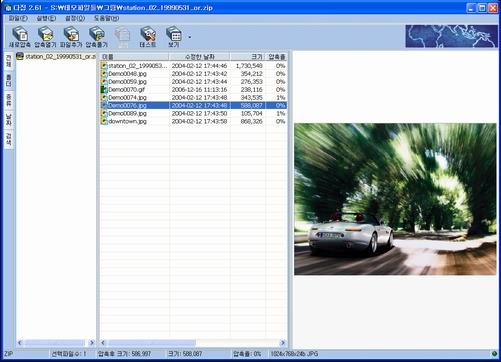Switch to the 날짜 side tab
This screenshot has width=501, height=362.
pos(9,119)
